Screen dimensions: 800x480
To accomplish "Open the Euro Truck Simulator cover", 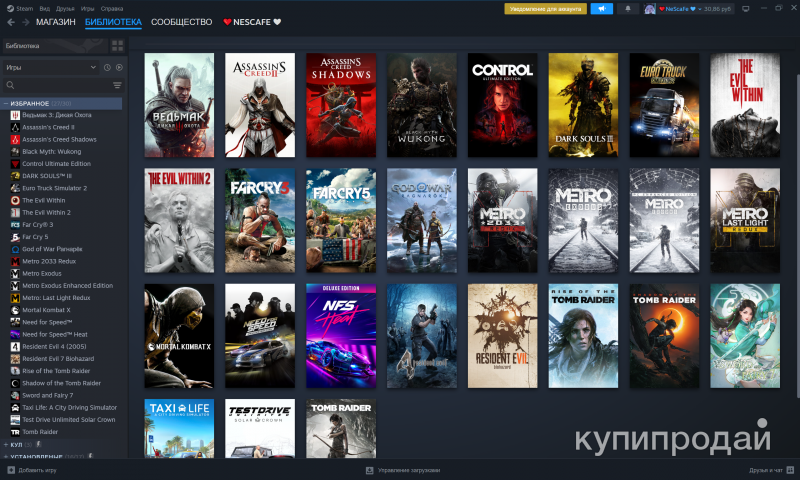I will point(664,105).
